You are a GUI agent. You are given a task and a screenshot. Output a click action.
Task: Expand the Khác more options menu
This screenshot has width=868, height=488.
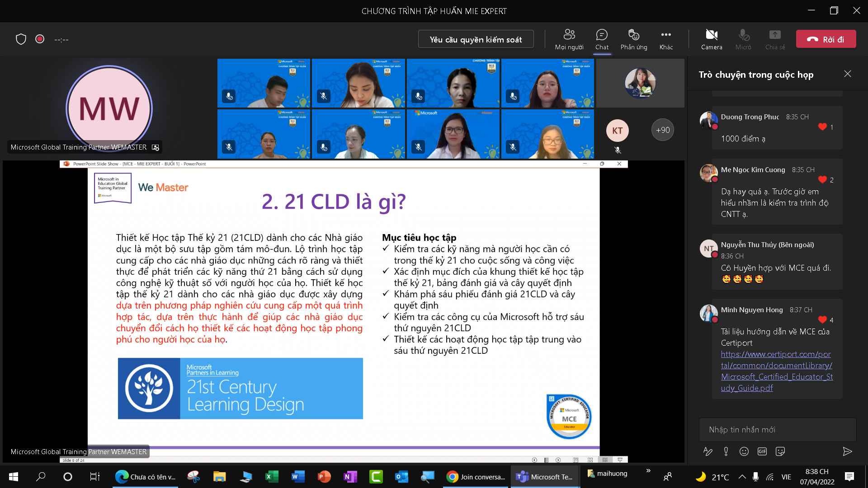(665, 39)
